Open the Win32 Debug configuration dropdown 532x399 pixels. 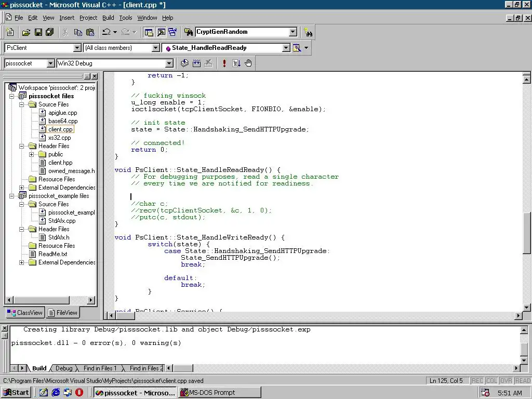169,63
